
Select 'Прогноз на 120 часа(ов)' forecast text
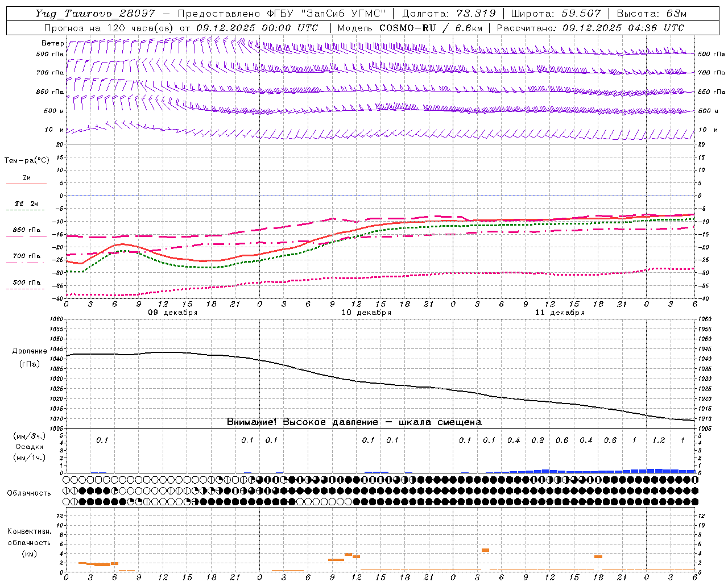coord(109,28)
